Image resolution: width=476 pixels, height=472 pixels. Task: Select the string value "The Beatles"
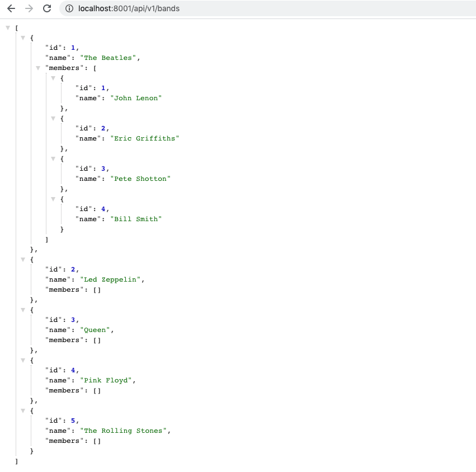coord(110,58)
